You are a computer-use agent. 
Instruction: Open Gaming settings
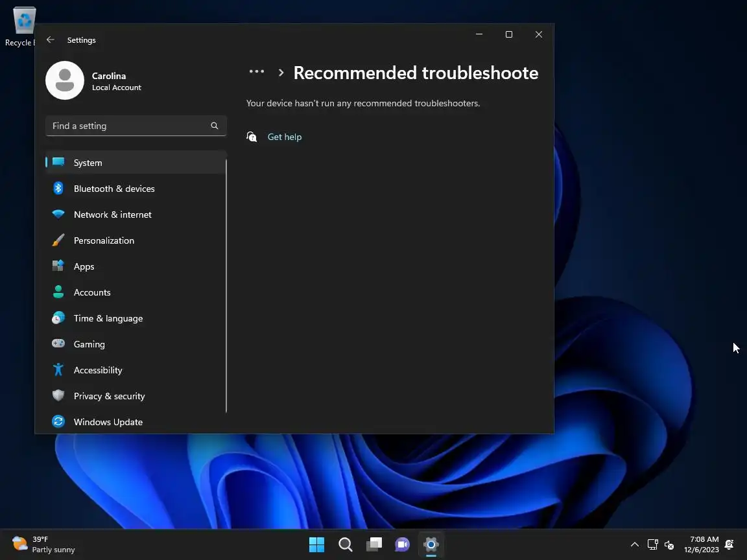pyautogui.click(x=136, y=344)
